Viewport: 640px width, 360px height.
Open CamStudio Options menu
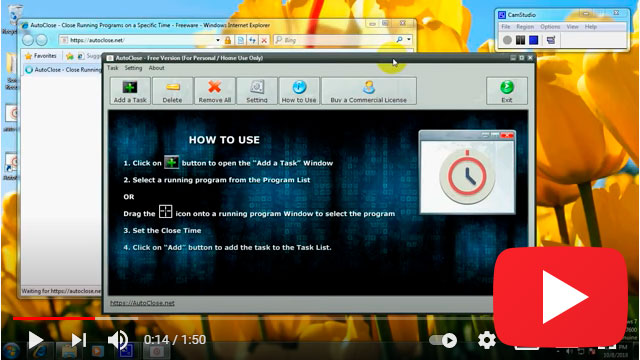[x=550, y=27]
